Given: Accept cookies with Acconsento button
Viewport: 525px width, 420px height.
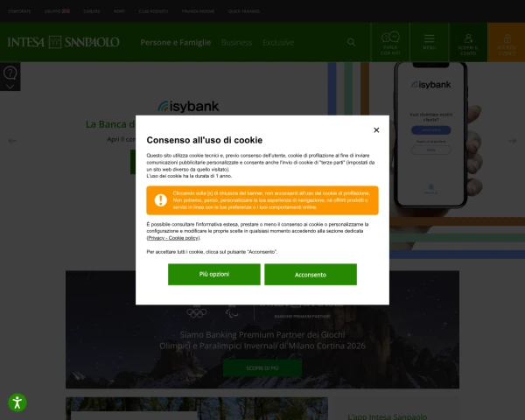Looking at the screenshot, I should point(311,274).
